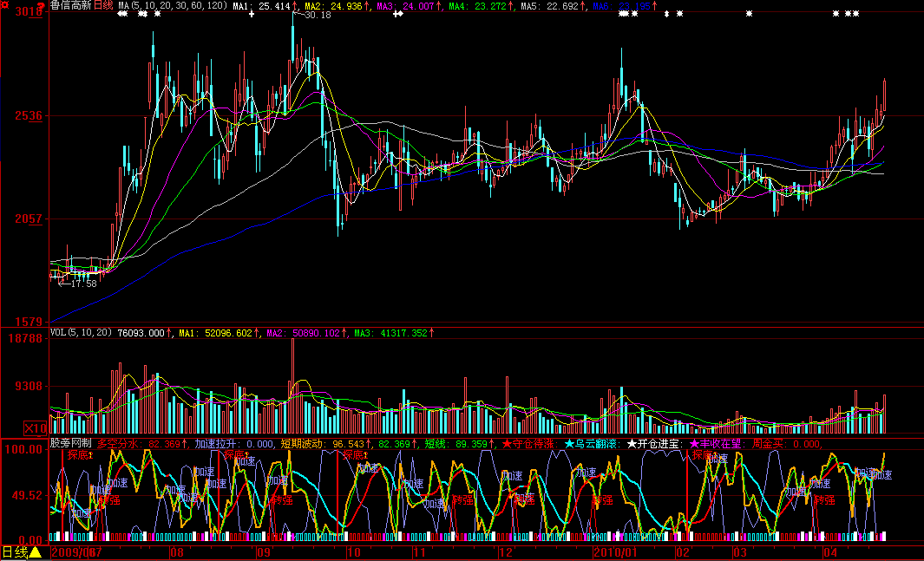
Task: Click the 鲁信高新 stock name
Action: 71,5
